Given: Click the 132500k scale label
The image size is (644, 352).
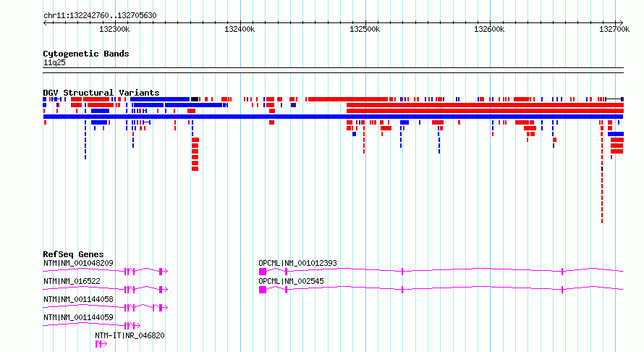Looking at the screenshot, I should [x=365, y=29].
